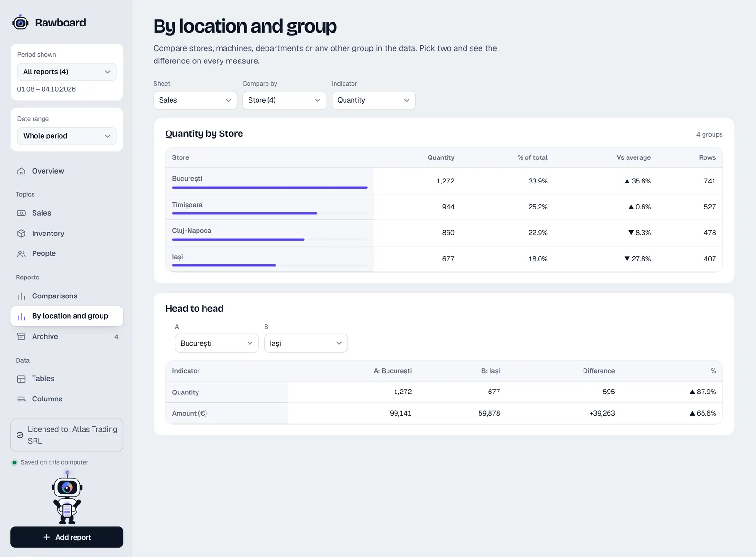The height and width of the screenshot is (557, 756).
Task: Click the People users icon
Action: click(21, 254)
